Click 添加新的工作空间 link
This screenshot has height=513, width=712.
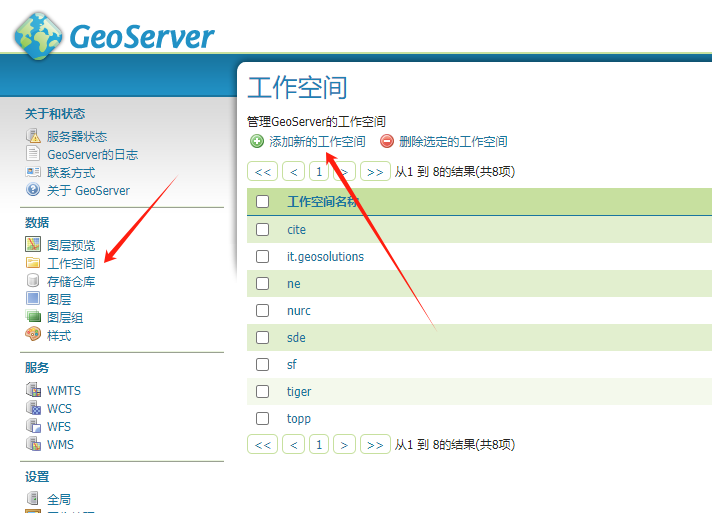[x=317, y=142]
